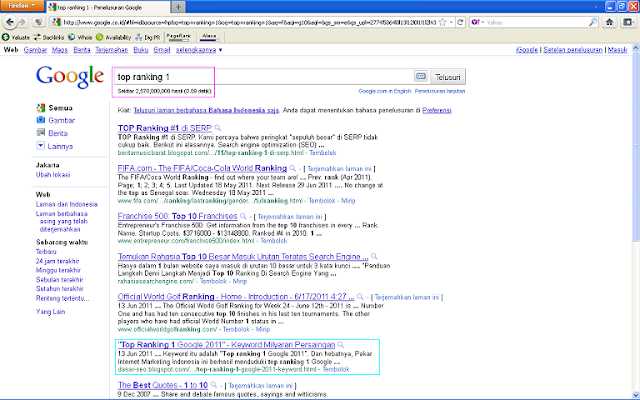Select the Gambar camera icon in the sidebar

40,120
